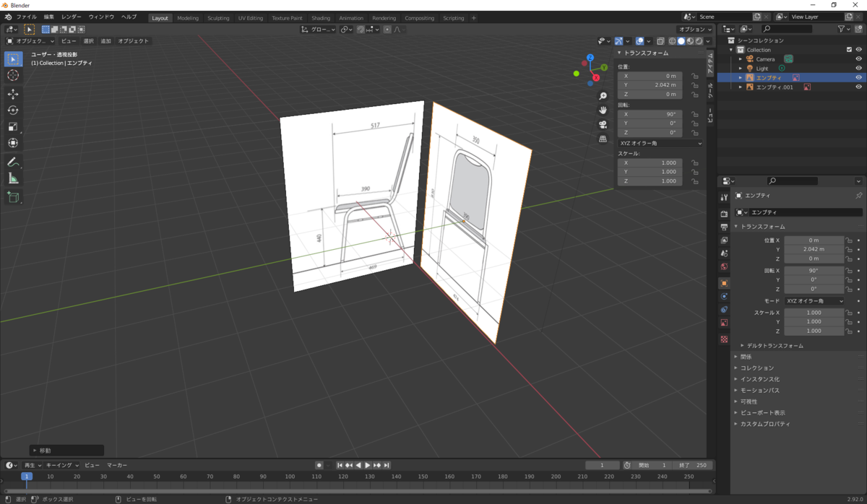Click the viewport zoom magnifier icon

603,96
